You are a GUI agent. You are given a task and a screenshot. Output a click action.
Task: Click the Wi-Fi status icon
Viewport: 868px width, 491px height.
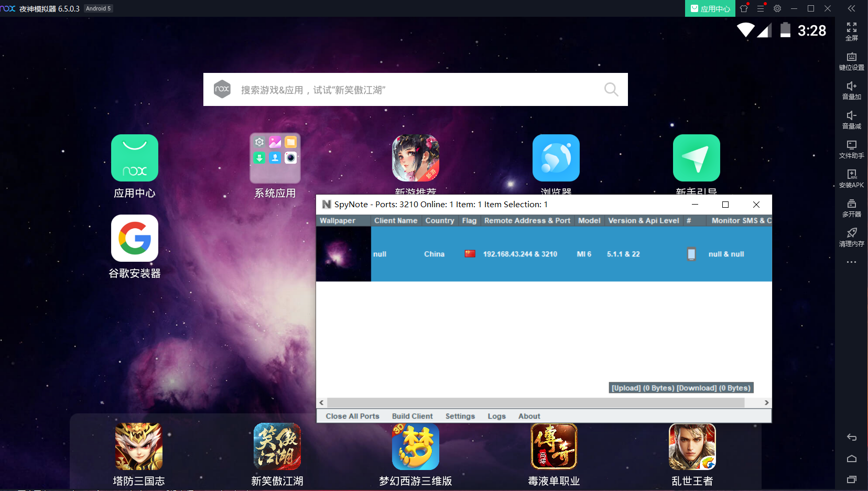tap(746, 30)
